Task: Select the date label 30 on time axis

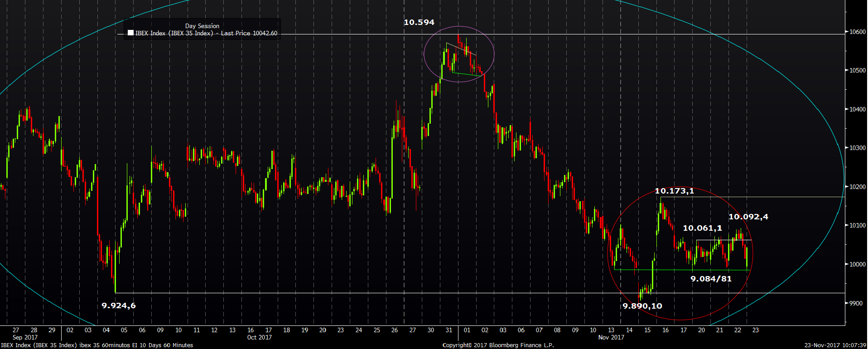Action: coord(431,330)
